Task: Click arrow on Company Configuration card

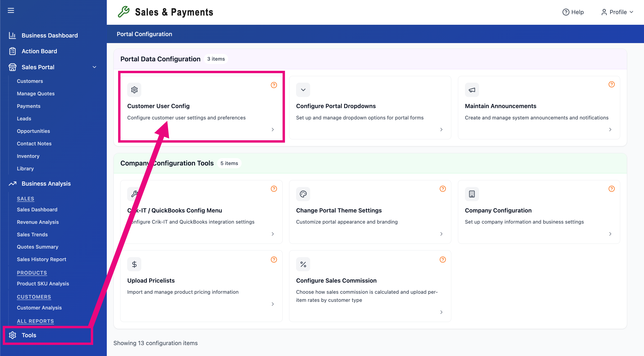Action: [610, 234]
